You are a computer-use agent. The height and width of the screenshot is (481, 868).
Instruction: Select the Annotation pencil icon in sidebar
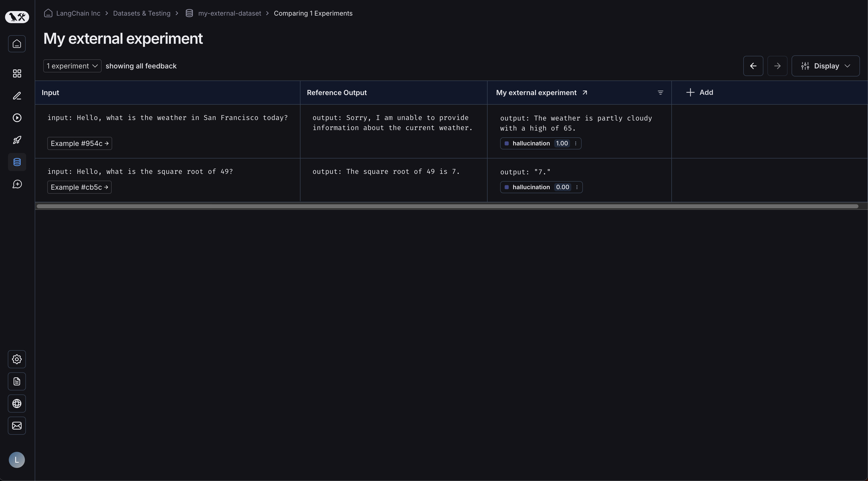[17, 96]
